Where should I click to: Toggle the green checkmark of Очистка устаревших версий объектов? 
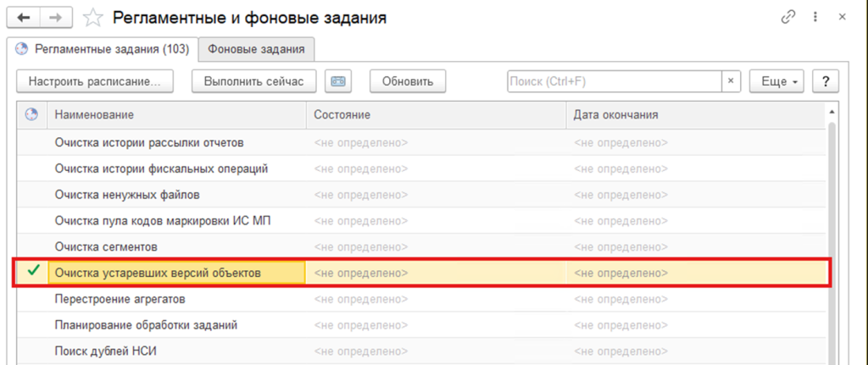(33, 272)
